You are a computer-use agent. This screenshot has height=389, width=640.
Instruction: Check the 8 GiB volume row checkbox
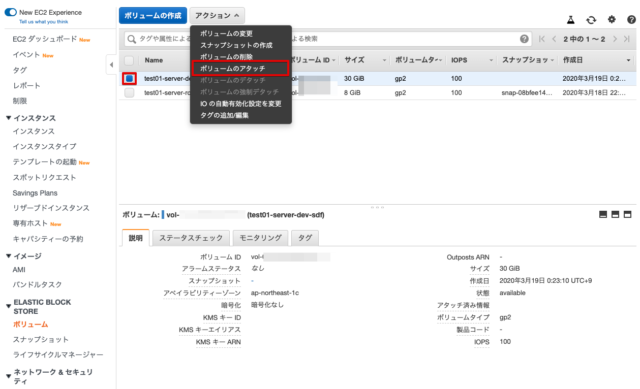click(129, 93)
